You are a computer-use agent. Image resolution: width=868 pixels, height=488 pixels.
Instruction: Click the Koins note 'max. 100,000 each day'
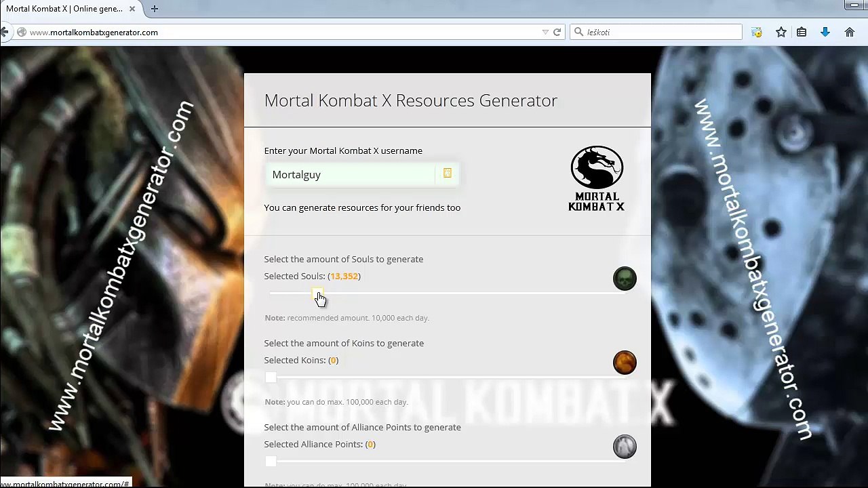[x=336, y=402]
